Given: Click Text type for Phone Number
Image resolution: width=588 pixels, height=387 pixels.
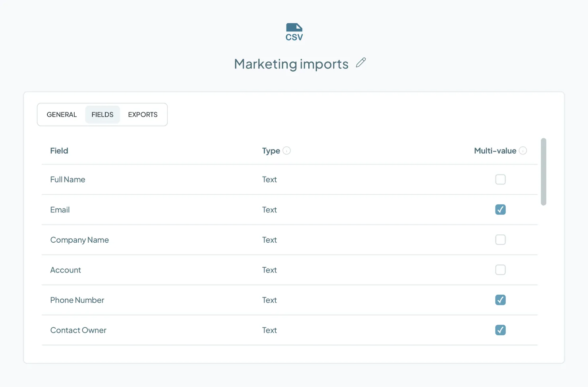Looking at the screenshot, I should 269,300.
